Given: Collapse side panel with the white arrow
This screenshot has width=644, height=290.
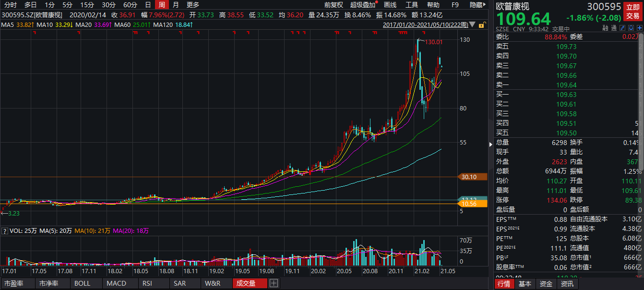Looking at the screenshot, I should (490, 145).
